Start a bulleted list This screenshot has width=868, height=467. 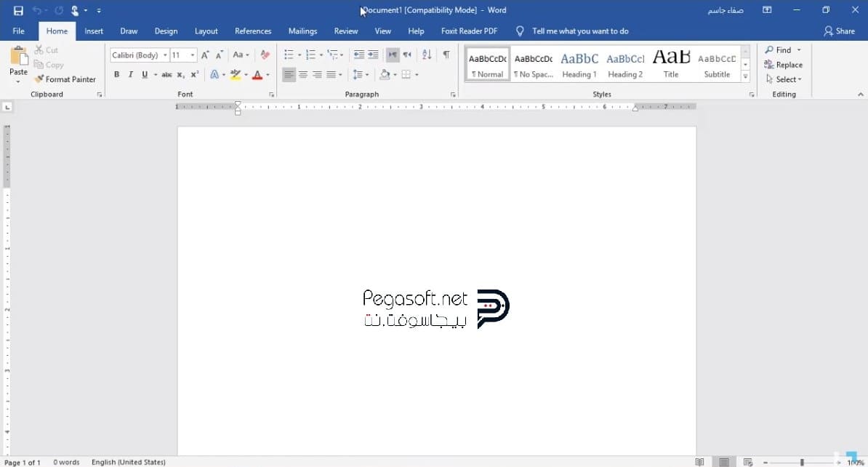coord(289,55)
